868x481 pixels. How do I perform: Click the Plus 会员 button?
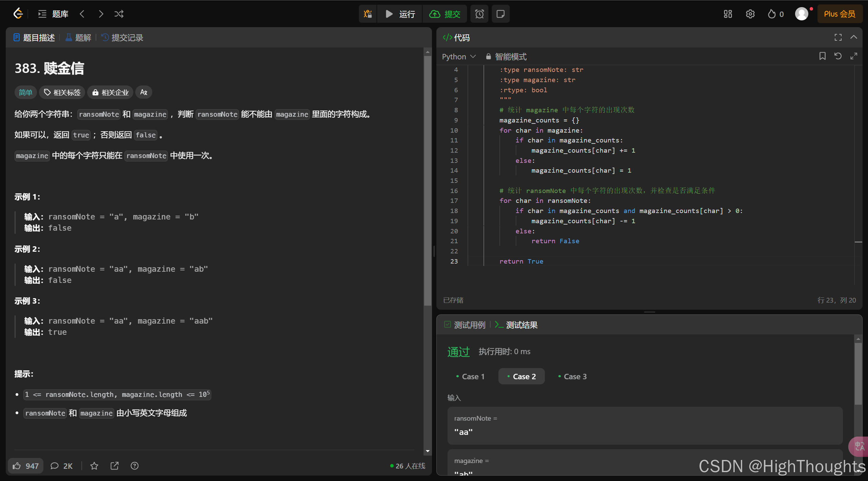click(x=839, y=14)
